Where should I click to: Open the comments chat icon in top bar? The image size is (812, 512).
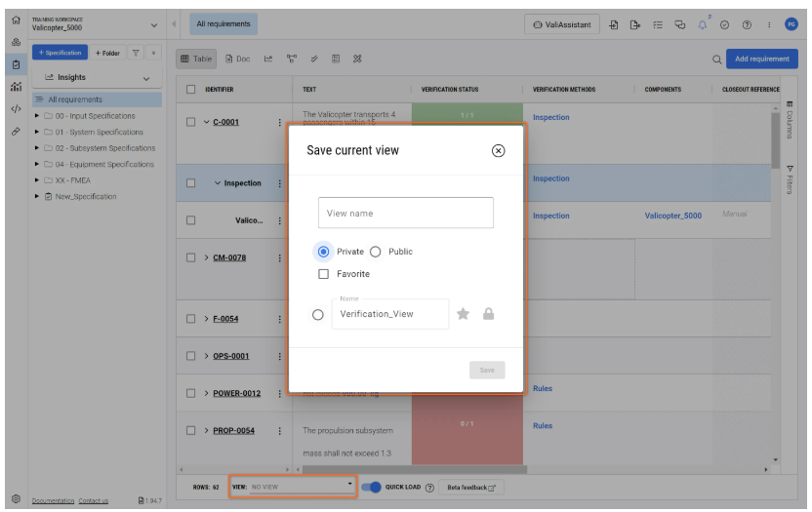(680, 24)
